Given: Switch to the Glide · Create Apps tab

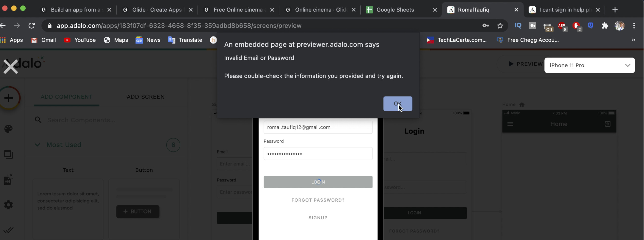Looking at the screenshot, I should click(157, 10).
